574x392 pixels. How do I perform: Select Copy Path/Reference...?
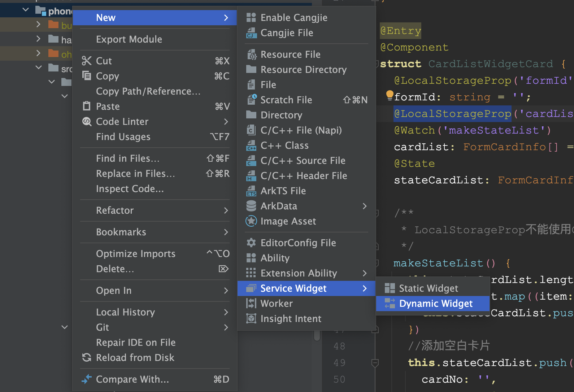155,91
